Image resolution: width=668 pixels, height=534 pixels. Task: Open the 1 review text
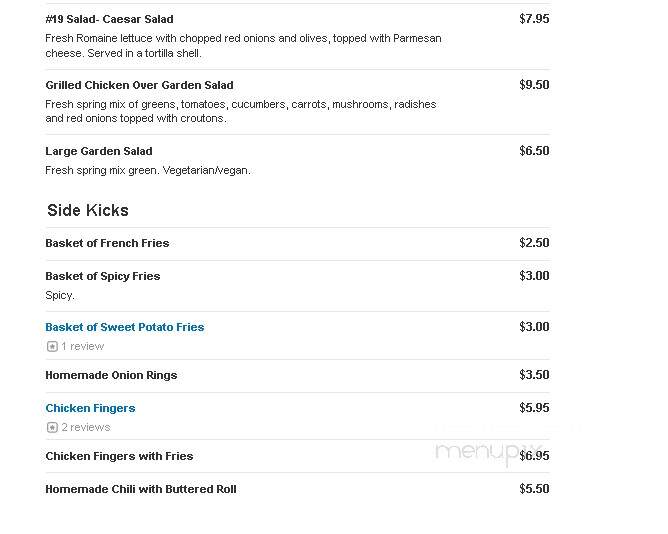tap(83, 346)
